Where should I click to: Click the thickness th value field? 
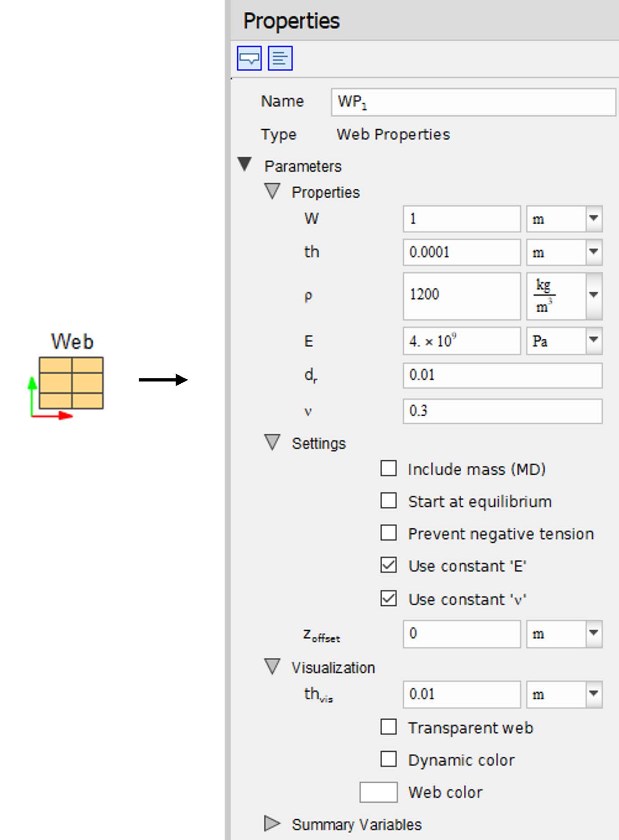click(461, 252)
